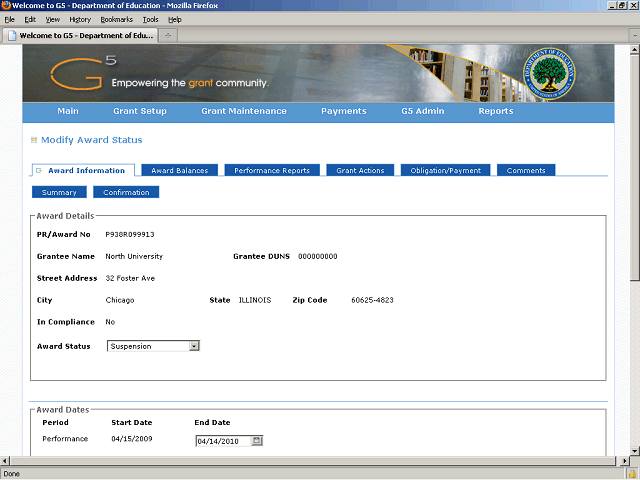Open Payments navigation menu
This screenshot has width=640, height=480.
(344, 111)
